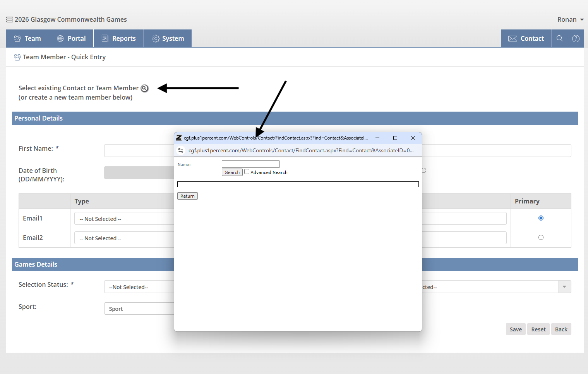588x374 pixels.
Task: Click the Name input field in popup
Action: pos(250,164)
